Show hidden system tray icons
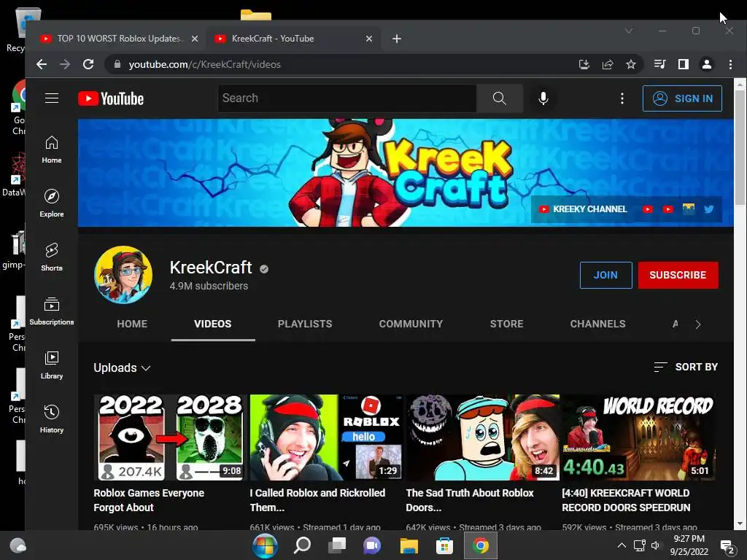 (x=622, y=545)
